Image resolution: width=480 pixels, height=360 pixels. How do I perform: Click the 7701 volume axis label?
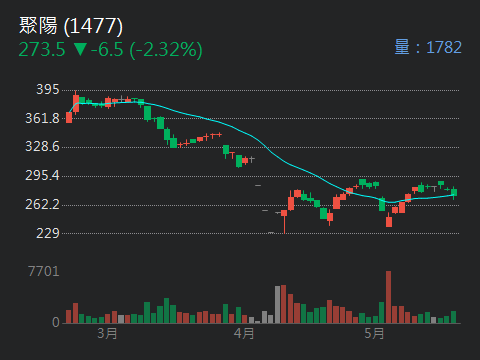(44, 271)
